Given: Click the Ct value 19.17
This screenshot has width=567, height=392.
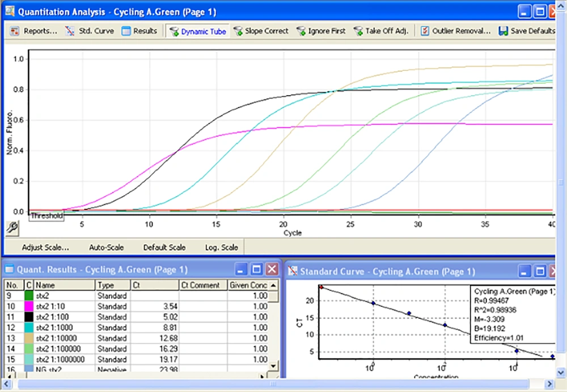Looking at the screenshot, I should tap(168, 360).
